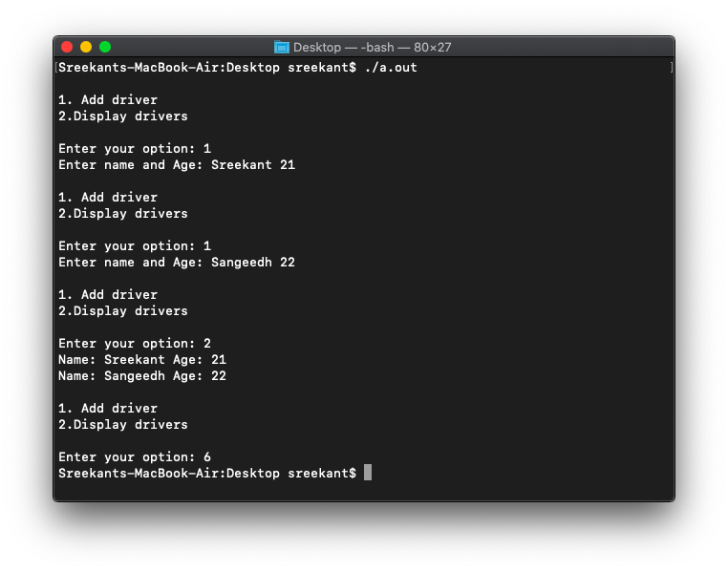Click the last 'Sreekants-MacBook-Air:Desktop sreekant$' prompt
This screenshot has height=572, width=728.
207,474
